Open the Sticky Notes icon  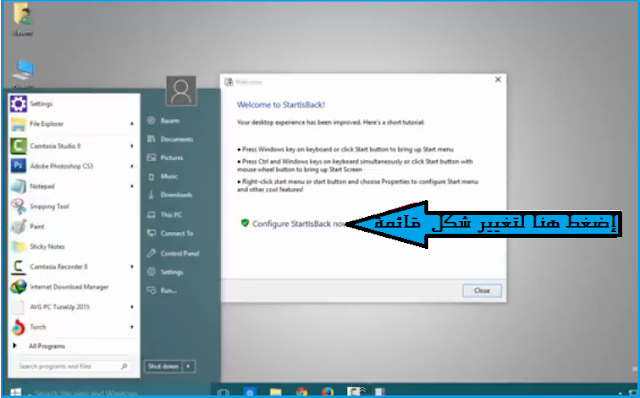coord(19,247)
